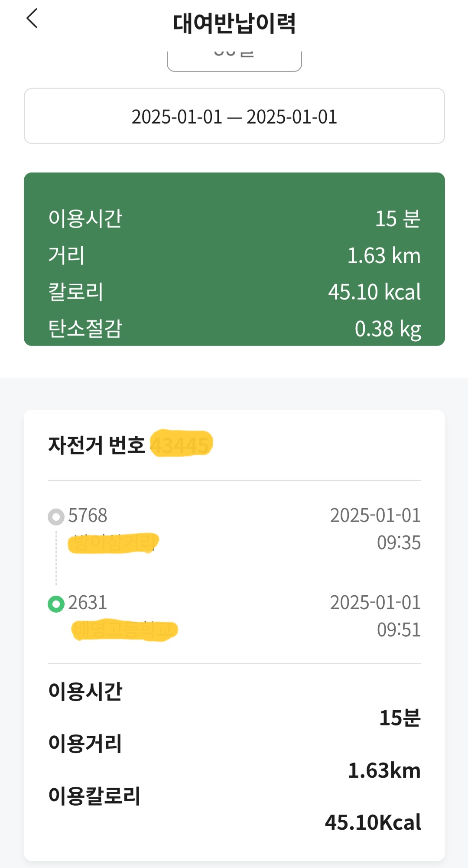Open the 2025-01-01 date range field
Image resolution: width=468 pixels, height=868 pixels.
[234, 116]
